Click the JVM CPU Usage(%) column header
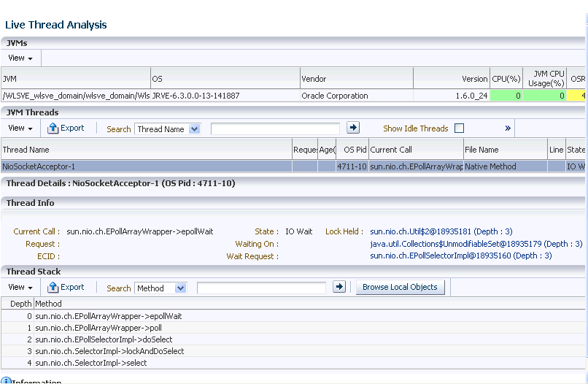Viewport: 588px width, 384px height. tap(544, 79)
